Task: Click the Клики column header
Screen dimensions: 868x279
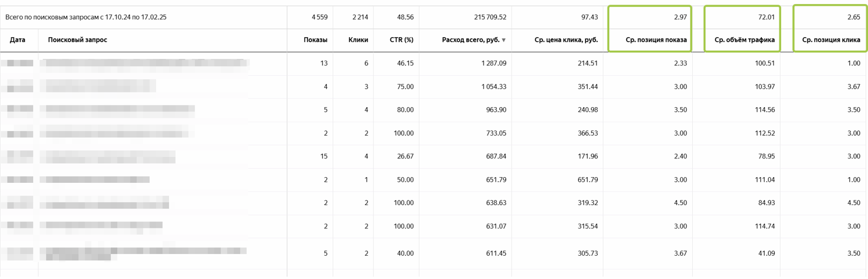Action: [x=358, y=40]
